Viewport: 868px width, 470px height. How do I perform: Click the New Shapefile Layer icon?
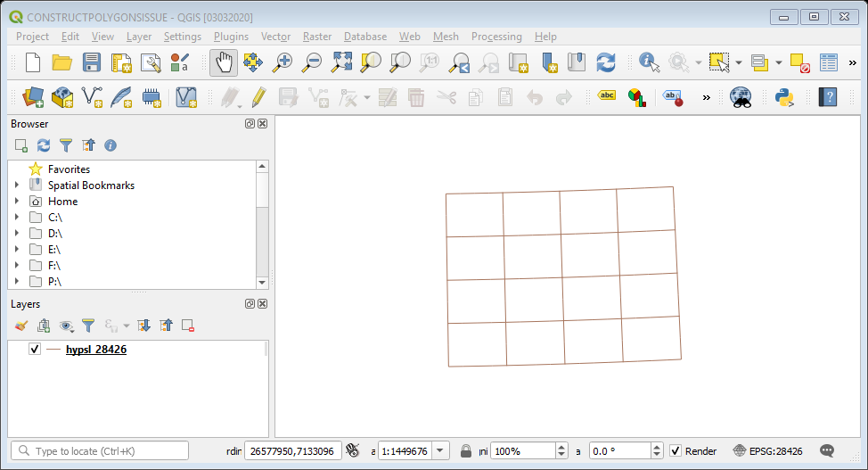(91, 97)
